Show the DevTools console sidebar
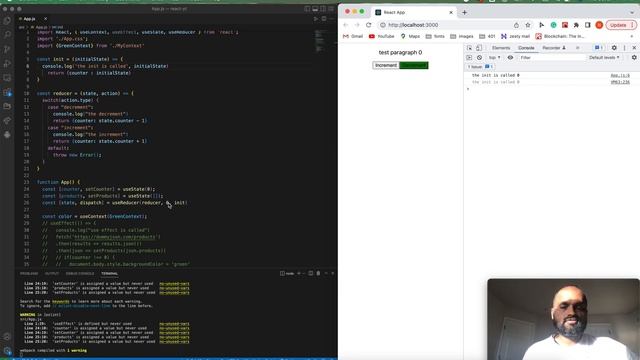 coord(469,58)
